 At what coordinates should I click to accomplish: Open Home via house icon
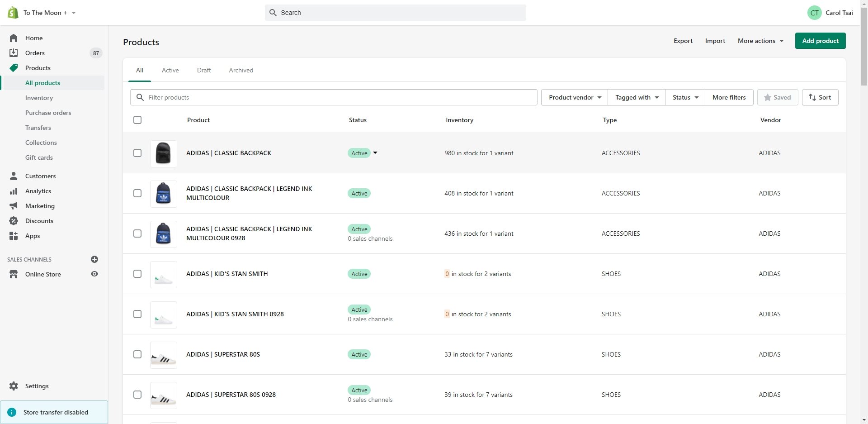(x=14, y=38)
